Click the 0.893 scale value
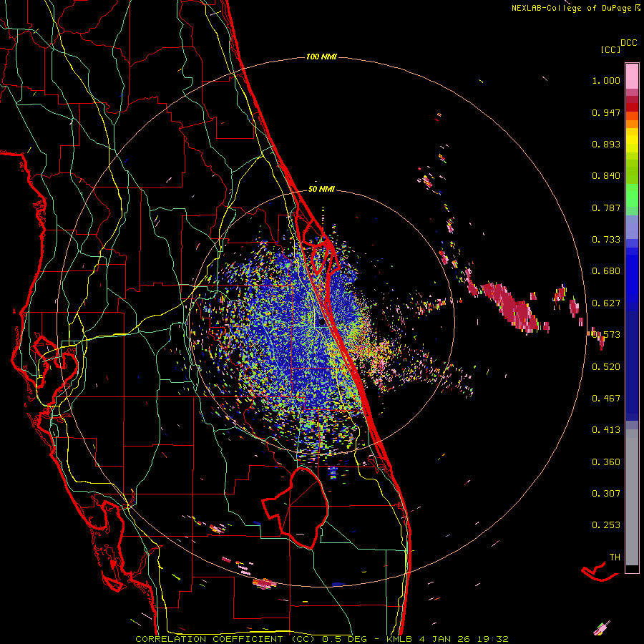Image resolution: width=644 pixels, height=644 pixels. coord(606,144)
